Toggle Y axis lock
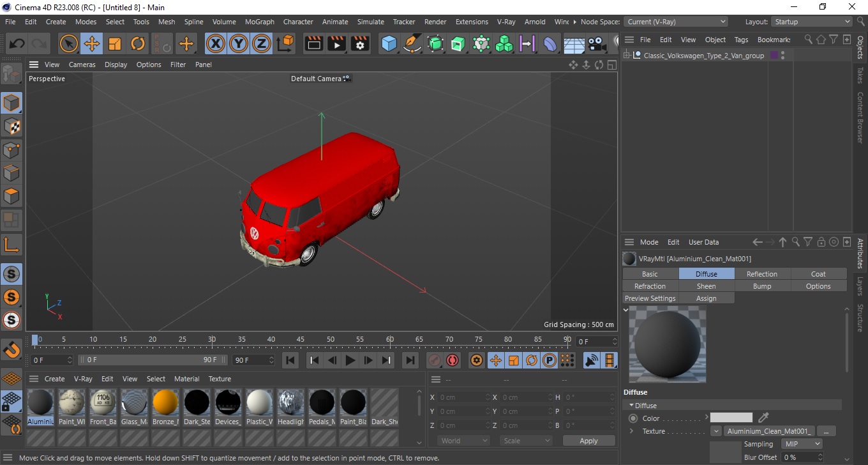868x465 pixels. 239,43
